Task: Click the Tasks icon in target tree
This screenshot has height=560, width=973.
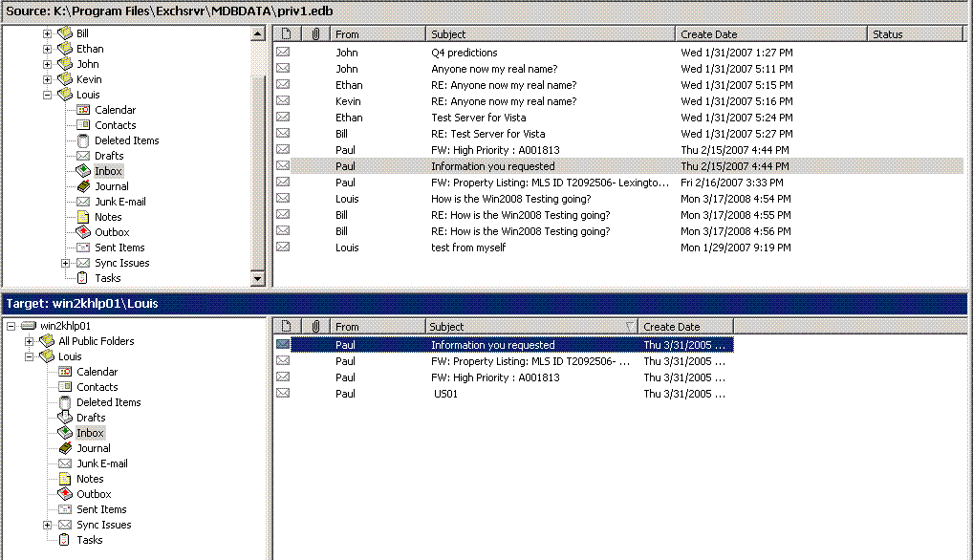Action: (65, 540)
